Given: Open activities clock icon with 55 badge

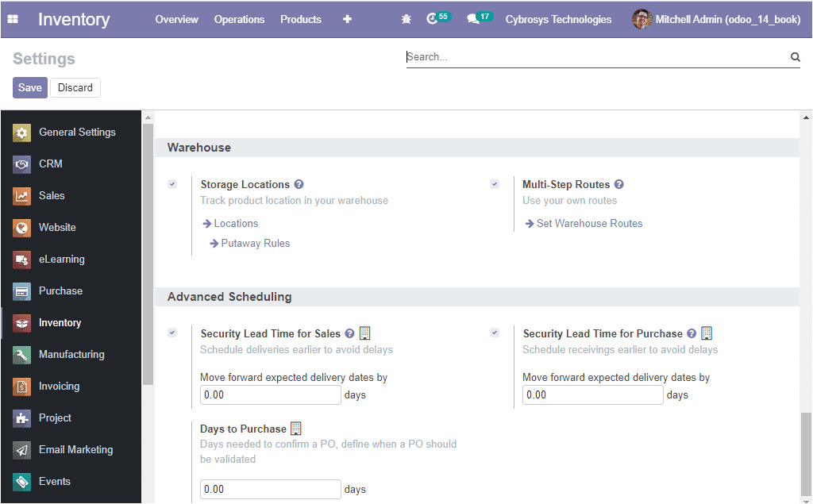Looking at the screenshot, I should [x=438, y=18].
